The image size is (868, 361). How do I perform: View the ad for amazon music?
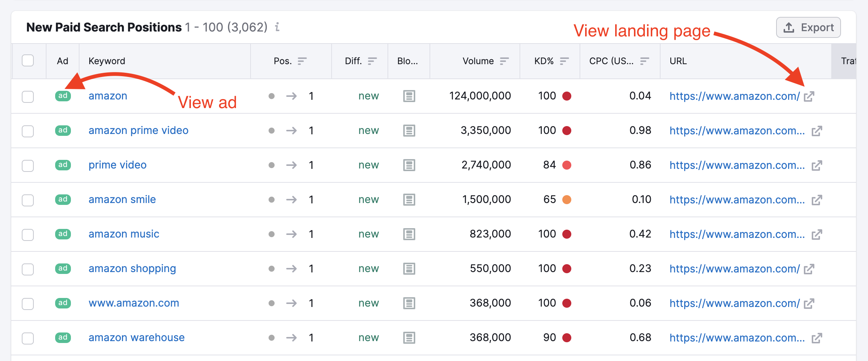tap(63, 234)
